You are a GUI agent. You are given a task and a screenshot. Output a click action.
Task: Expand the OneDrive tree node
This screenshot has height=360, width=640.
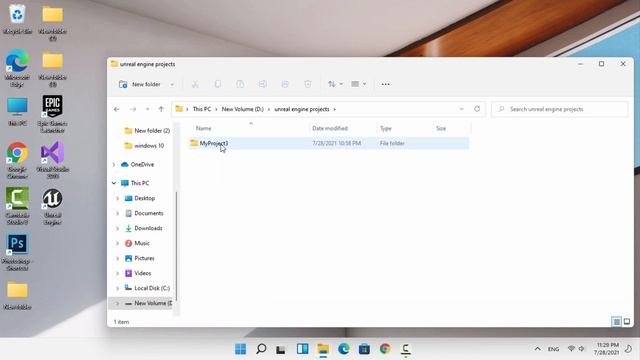click(x=114, y=164)
